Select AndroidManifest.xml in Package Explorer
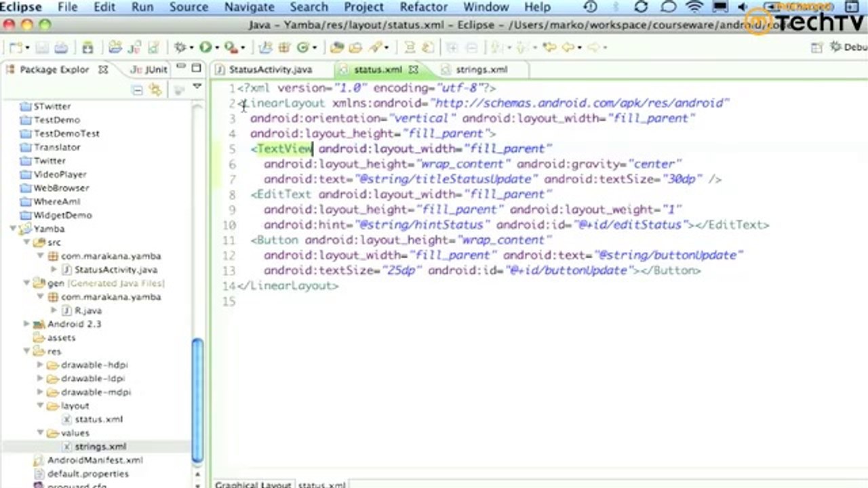 point(94,460)
